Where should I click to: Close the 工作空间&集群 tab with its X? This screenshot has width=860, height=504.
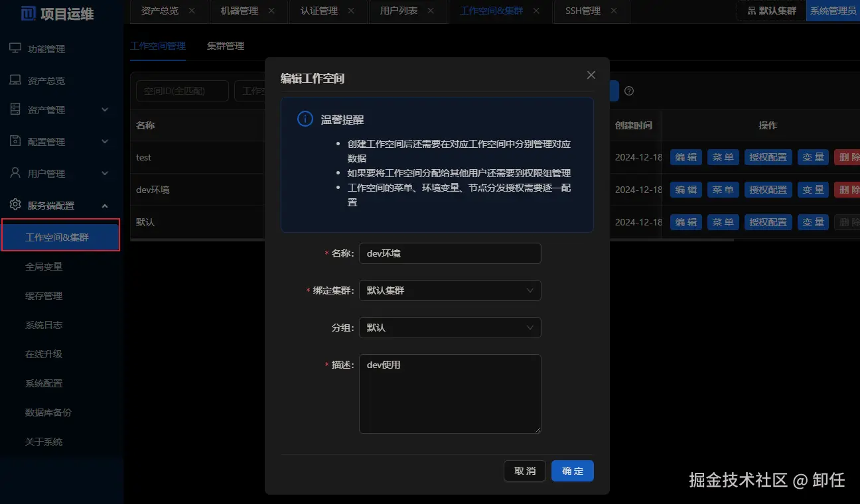point(536,11)
